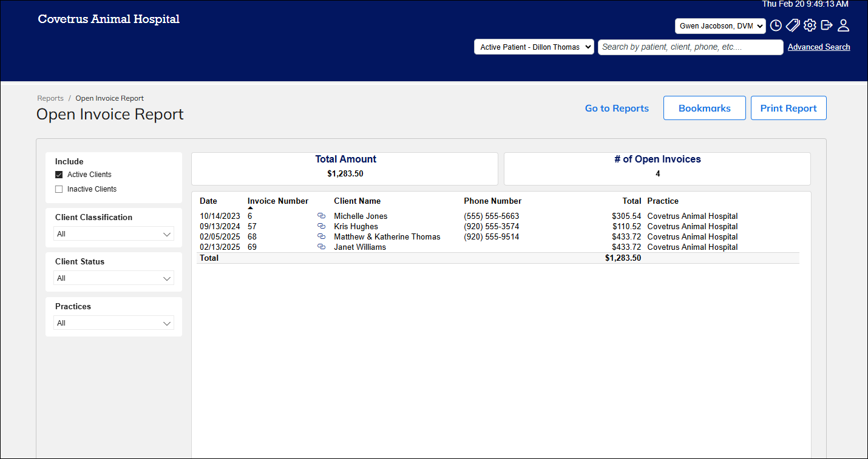Open the Client Classification dropdown
Viewport: 868px width, 459px height.
click(114, 233)
